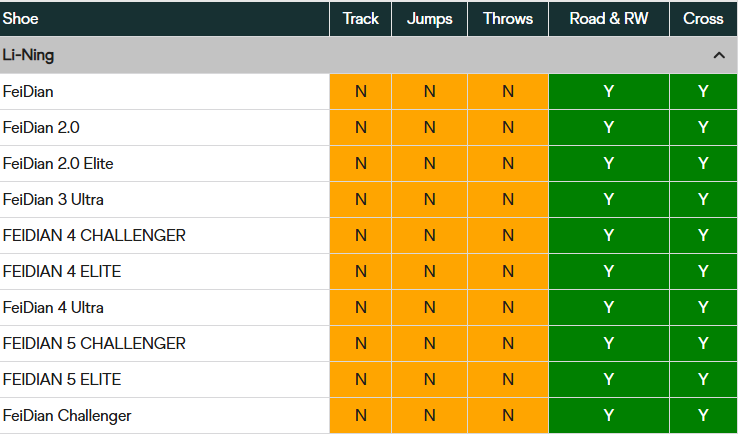Click Track N cell for FeiDian 2.0 Elite
Viewport: 740px width, 434px height.
tap(361, 164)
